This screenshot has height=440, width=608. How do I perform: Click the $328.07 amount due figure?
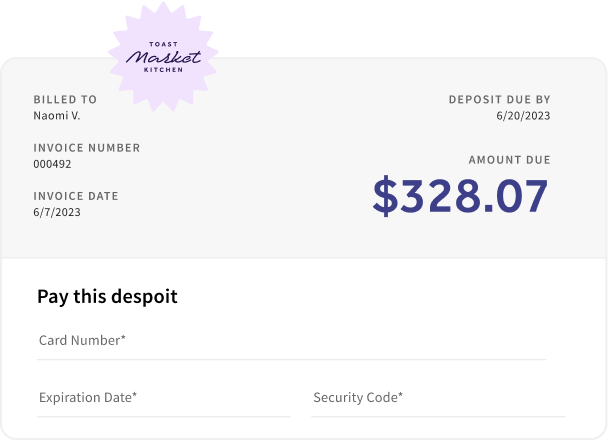[460, 195]
